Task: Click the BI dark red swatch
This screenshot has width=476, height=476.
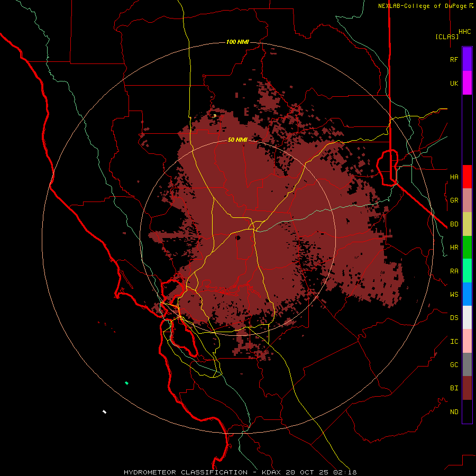Action: 467,388
